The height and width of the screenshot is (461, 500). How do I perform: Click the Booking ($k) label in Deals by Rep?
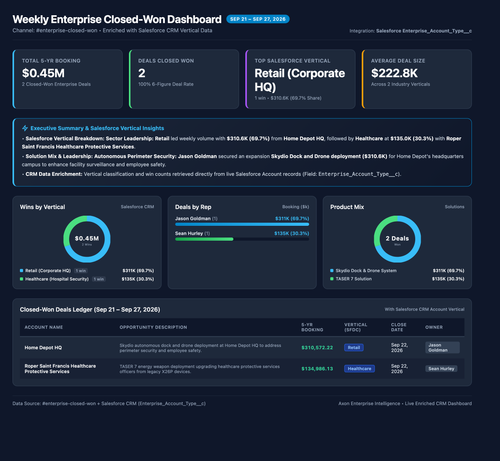pyautogui.click(x=296, y=207)
